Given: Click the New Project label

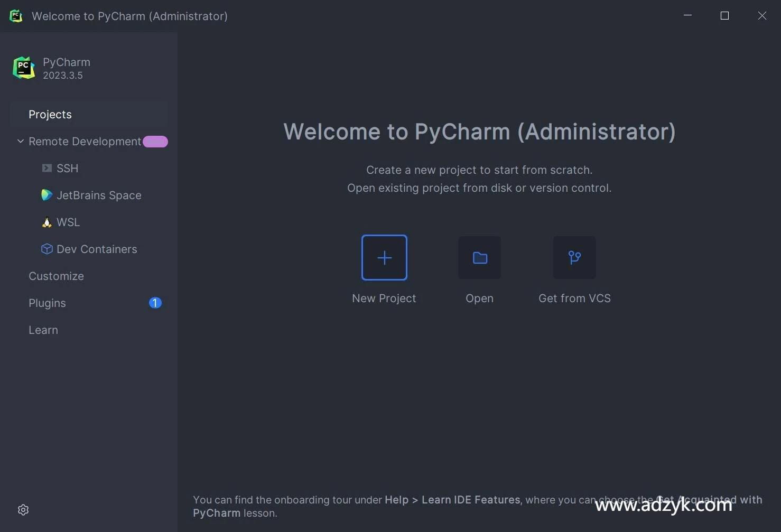Looking at the screenshot, I should pos(384,298).
